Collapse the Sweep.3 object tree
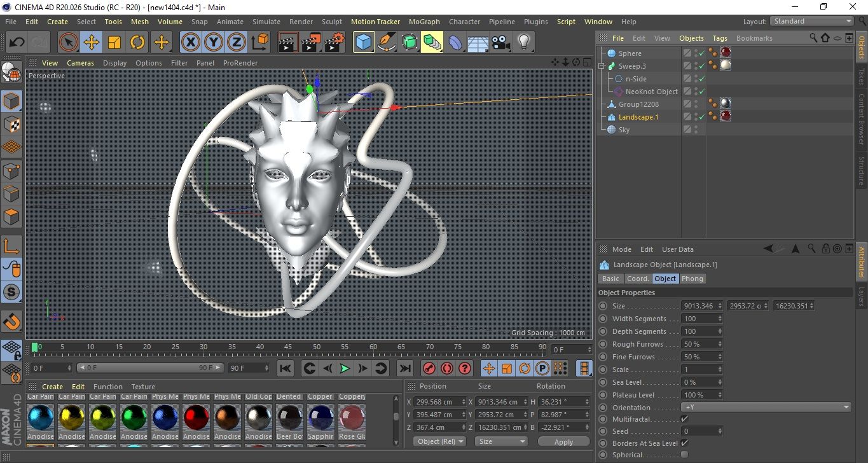Viewport: 868px width, 463px height. [x=602, y=66]
